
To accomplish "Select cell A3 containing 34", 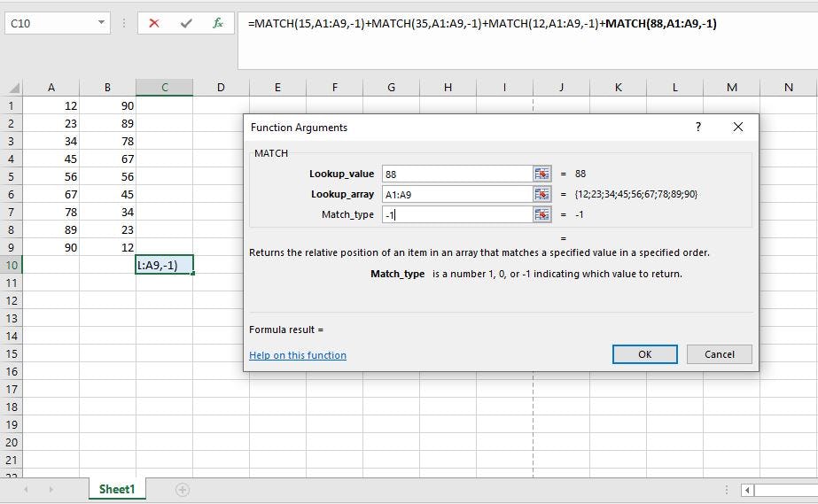I will [x=51, y=141].
